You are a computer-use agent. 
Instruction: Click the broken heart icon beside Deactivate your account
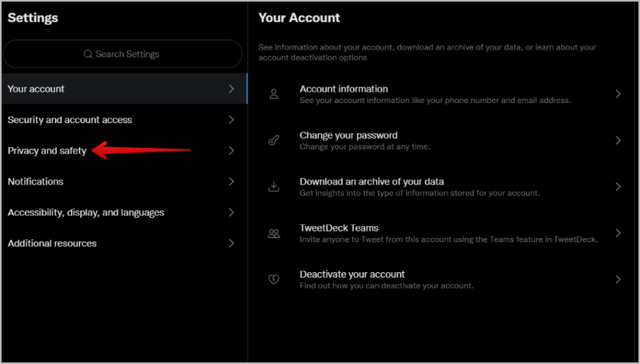[x=274, y=279]
